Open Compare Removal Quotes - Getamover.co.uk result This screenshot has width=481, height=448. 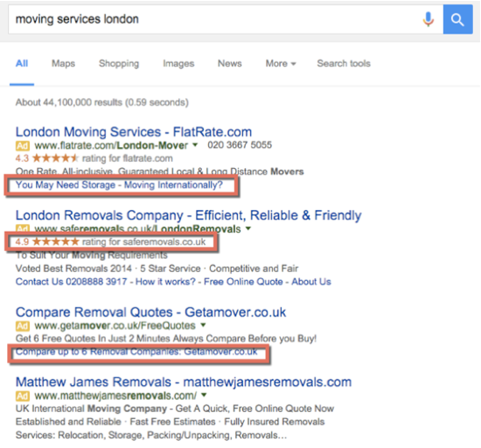click(x=150, y=312)
